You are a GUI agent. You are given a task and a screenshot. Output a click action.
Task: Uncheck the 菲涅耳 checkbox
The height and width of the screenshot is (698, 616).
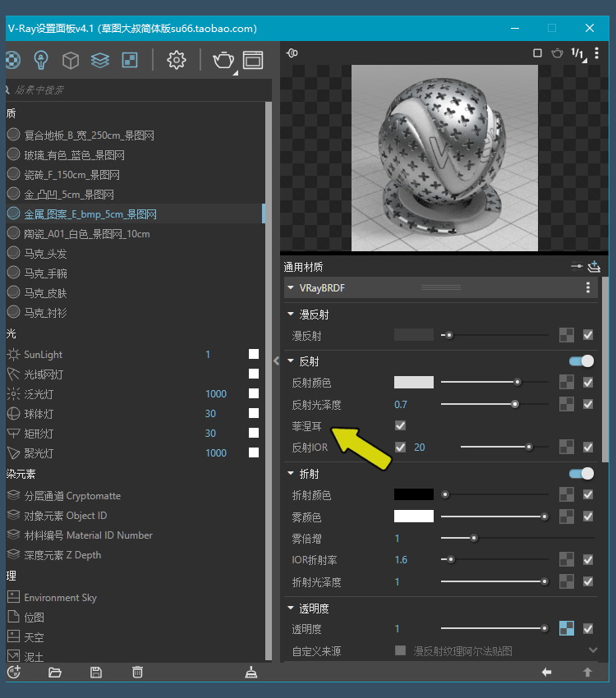[400, 425]
